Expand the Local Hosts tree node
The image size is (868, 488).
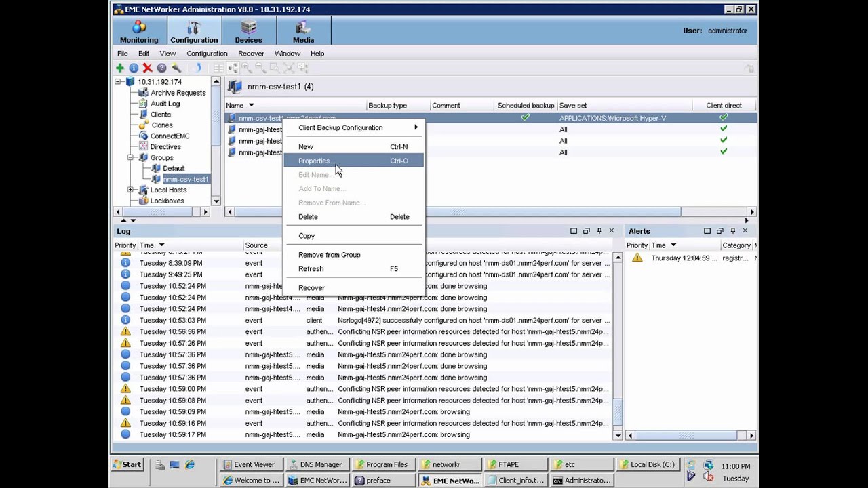click(130, 190)
